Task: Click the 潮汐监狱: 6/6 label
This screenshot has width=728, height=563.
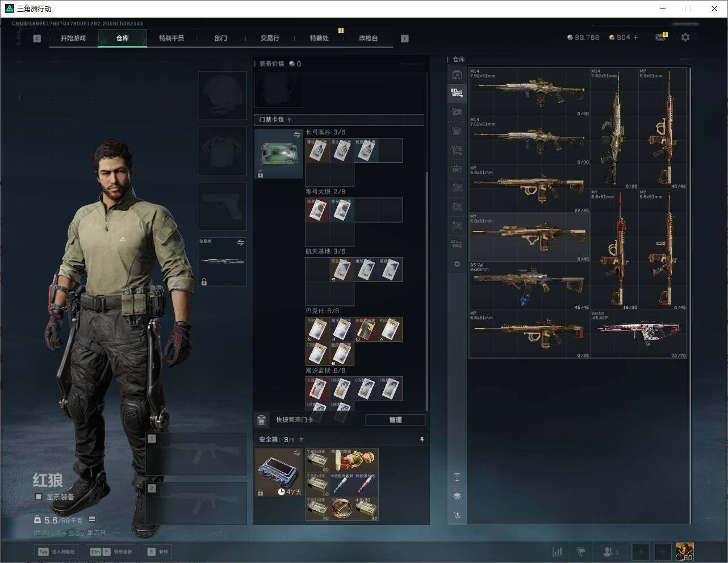Action: tap(325, 371)
